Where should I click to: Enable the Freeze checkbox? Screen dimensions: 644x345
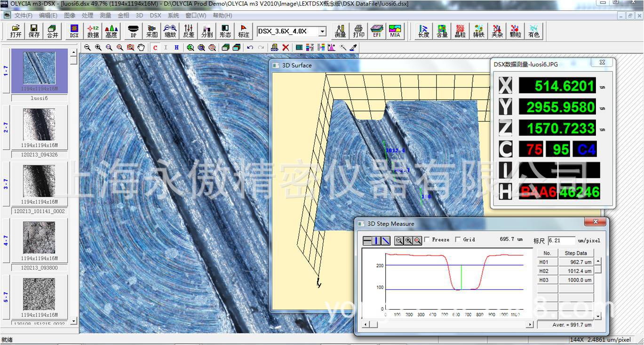coord(427,240)
